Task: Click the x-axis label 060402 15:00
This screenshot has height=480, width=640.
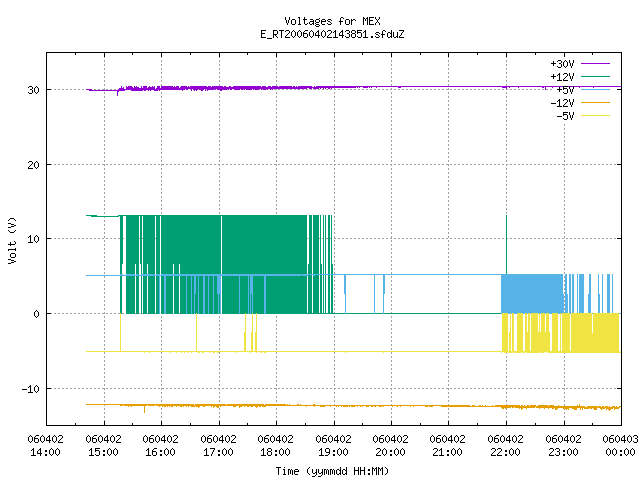Action: click(x=104, y=446)
